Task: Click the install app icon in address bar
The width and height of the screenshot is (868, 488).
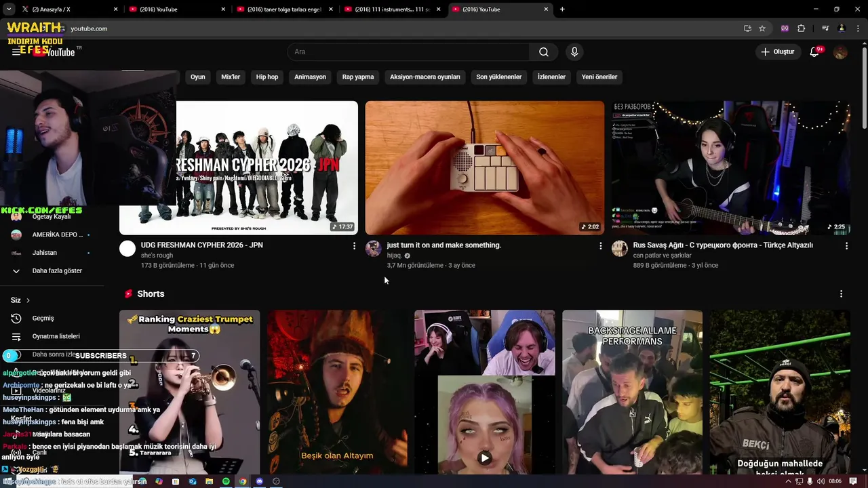Action: pyautogui.click(x=747, y=28)
